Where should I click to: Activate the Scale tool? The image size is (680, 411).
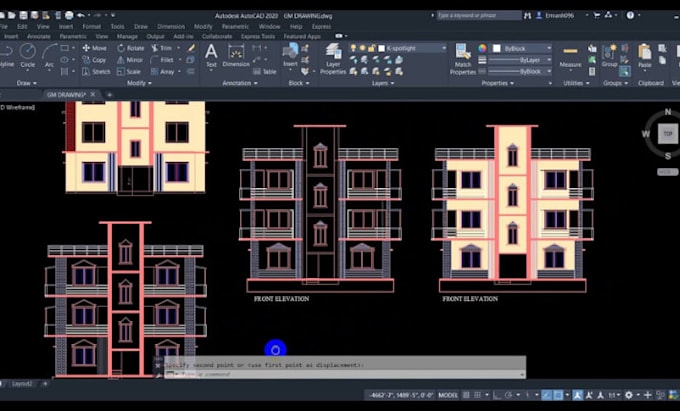pos(129,72)
